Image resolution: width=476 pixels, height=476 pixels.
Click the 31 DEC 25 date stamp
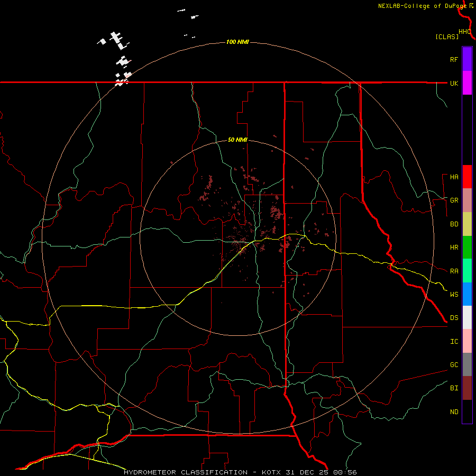coord(307,472)
